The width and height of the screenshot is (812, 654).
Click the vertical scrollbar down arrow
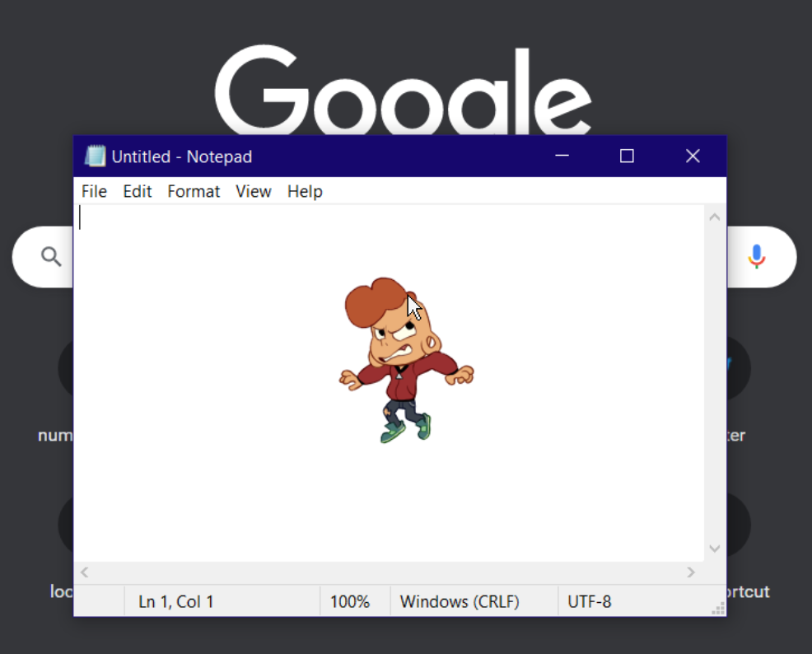coord(715,548)
